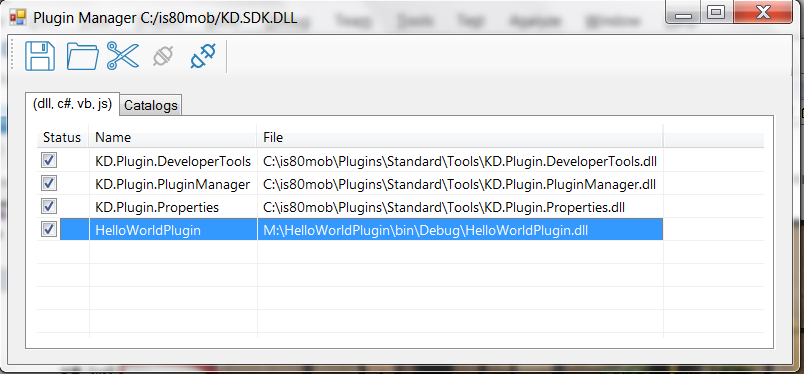Image resolution: width=804 pixels, height=374 pixels.
Task: Select the KD.Plugin.Properties file path
Action: point(444,208)
